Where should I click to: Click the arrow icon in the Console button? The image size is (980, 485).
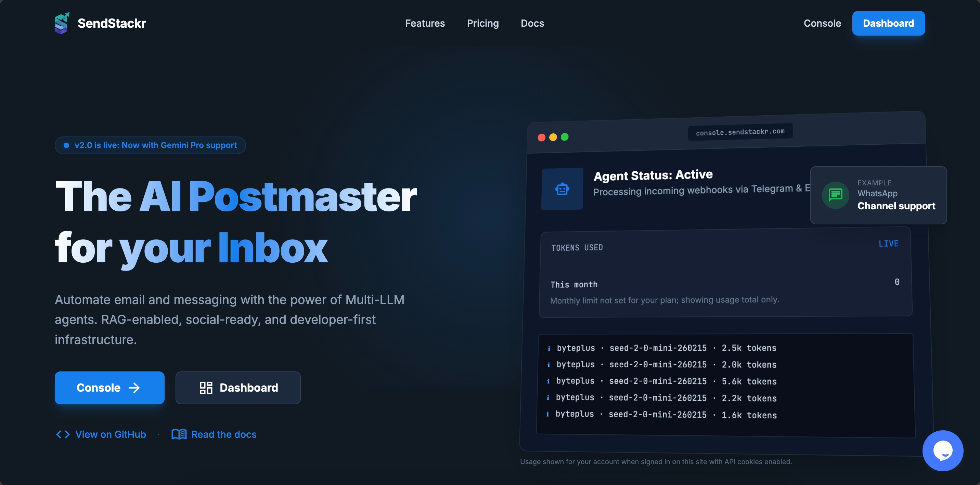pyautogui.click(x=134, y=388)
